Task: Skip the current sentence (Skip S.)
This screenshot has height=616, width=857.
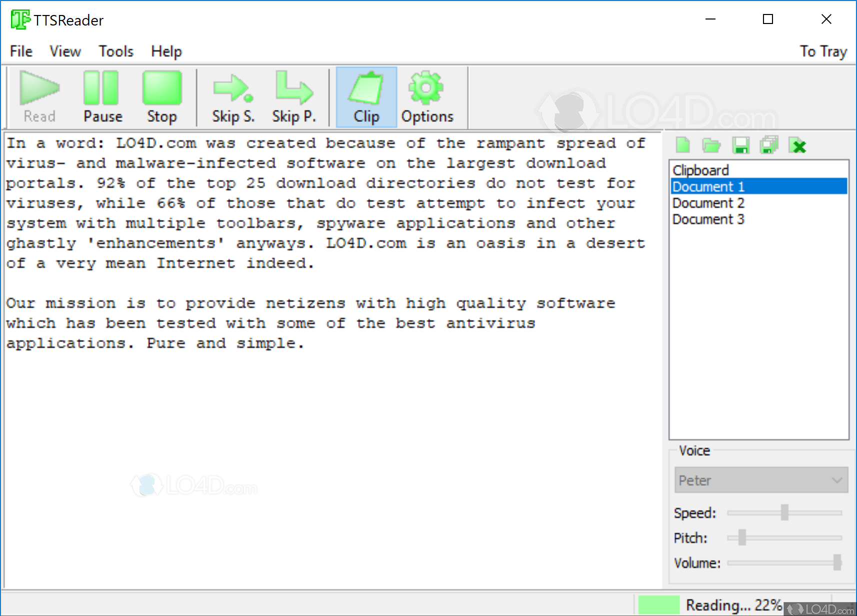Action: pos(233,97)
